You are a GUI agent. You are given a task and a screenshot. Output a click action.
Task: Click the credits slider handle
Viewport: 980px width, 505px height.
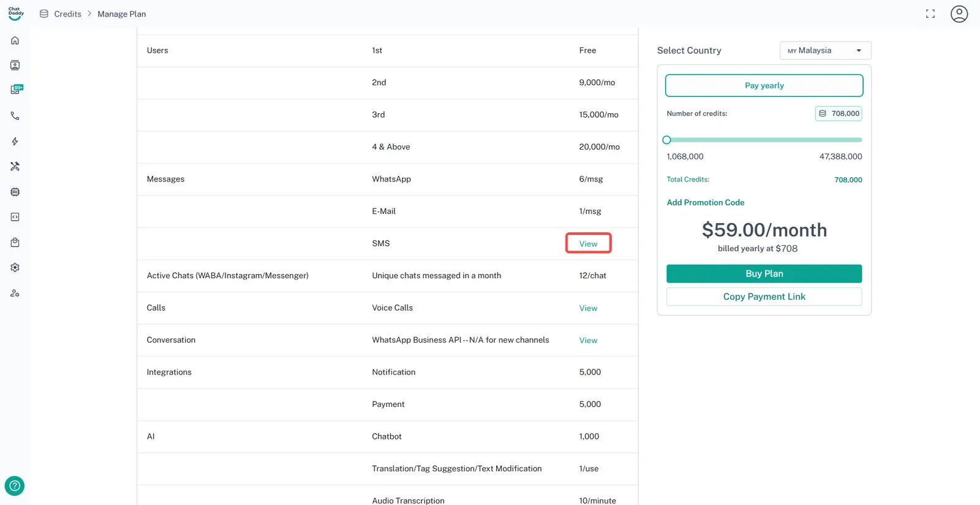coord(667,140)
